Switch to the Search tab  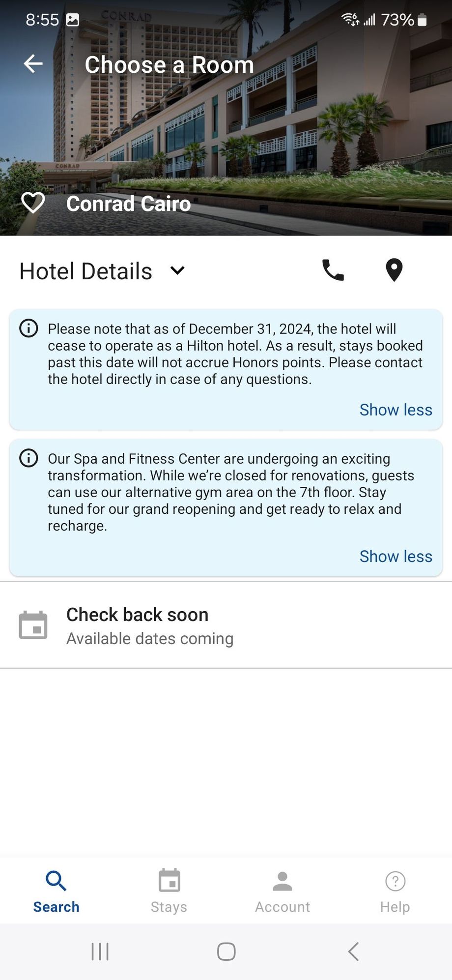coord(56,891)
